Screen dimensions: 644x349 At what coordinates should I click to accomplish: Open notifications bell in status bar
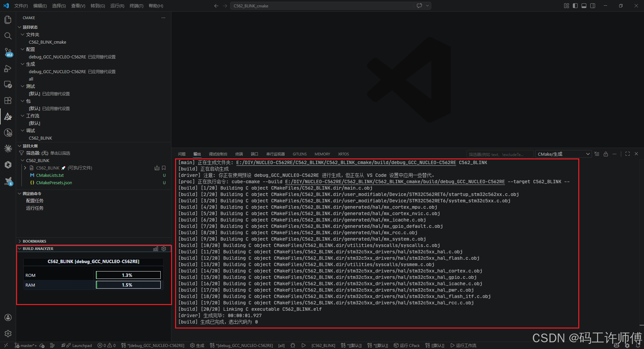[638, 345]
